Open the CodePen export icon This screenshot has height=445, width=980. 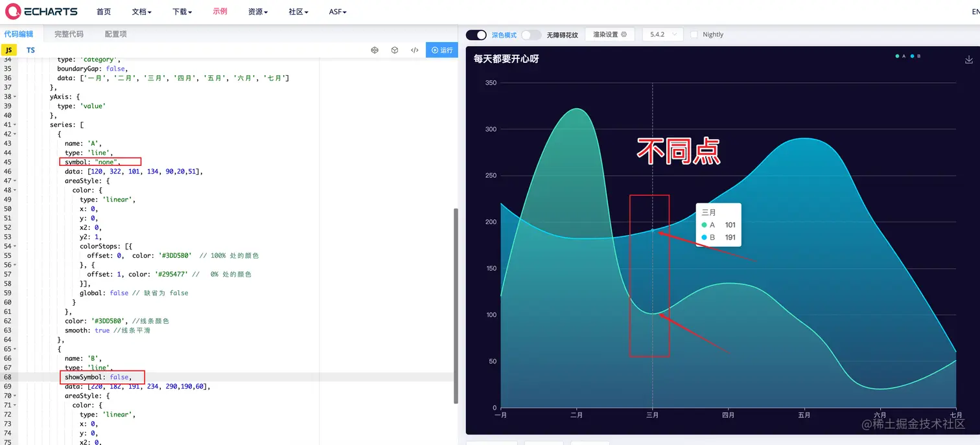[375, 50]
